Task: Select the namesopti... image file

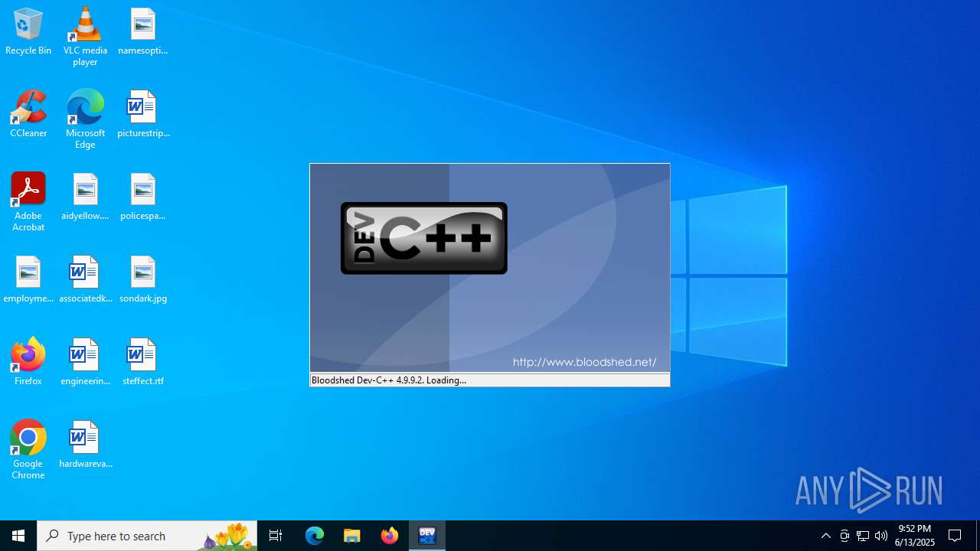Action: click(142, 31)
